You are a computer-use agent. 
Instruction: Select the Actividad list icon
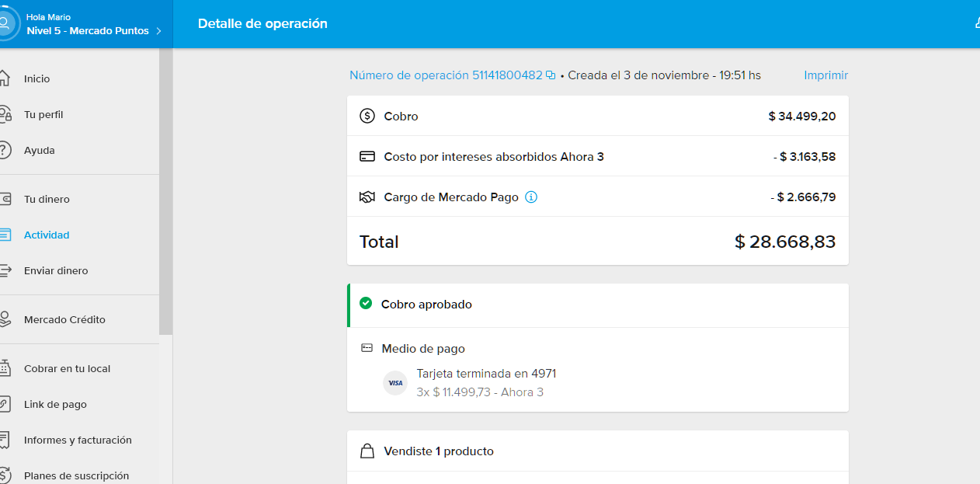4,235
